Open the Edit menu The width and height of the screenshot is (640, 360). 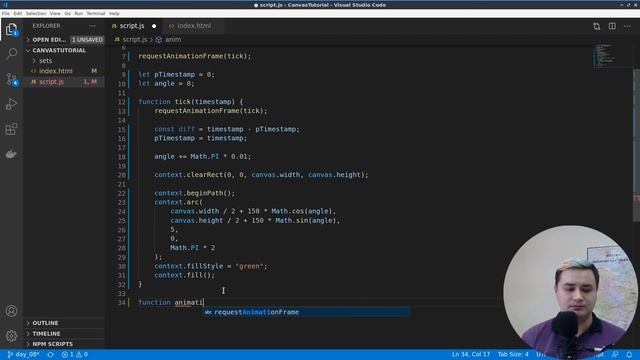18,13
